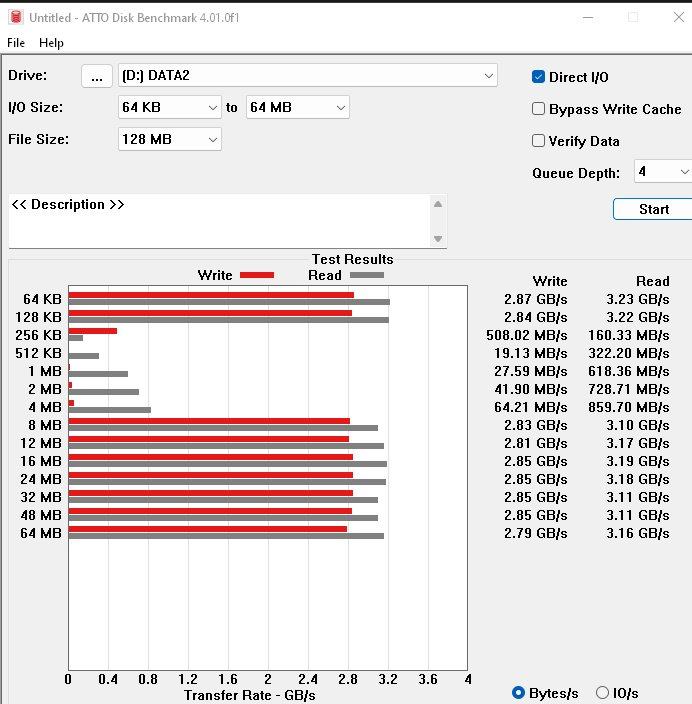Click the ATTO Disk Benchmark app icon

click(16, 17)
